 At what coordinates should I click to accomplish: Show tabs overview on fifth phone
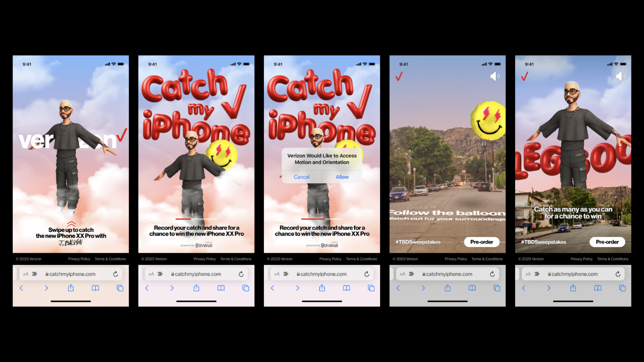coord(623,288)
